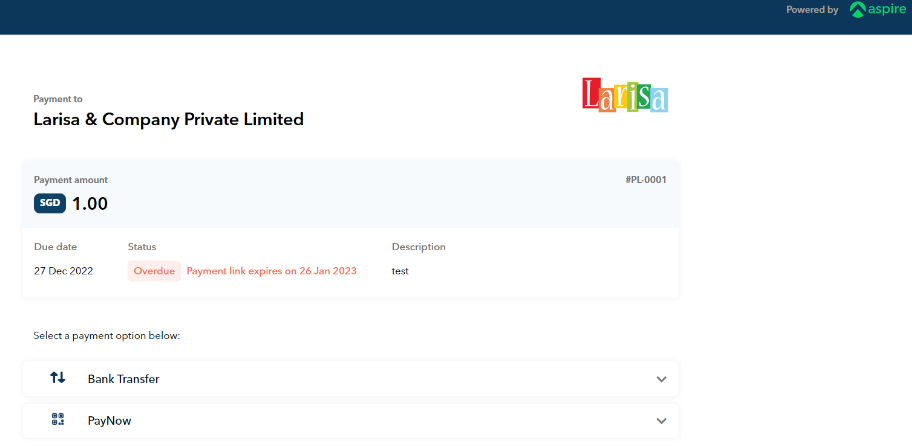Select the PayNow payment option label
Image resolution: width=912 pixels, height=446 pixels.
coord(109,421)
